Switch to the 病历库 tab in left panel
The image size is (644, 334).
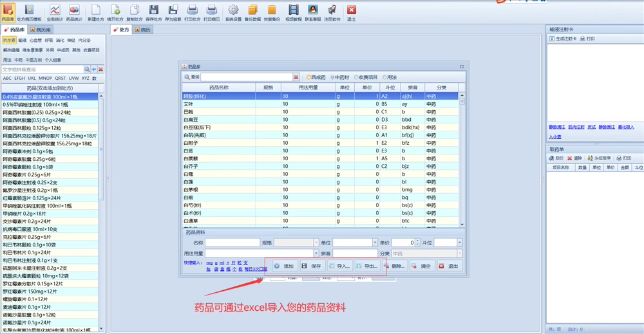pyautogui.click(x=40, y=30)
